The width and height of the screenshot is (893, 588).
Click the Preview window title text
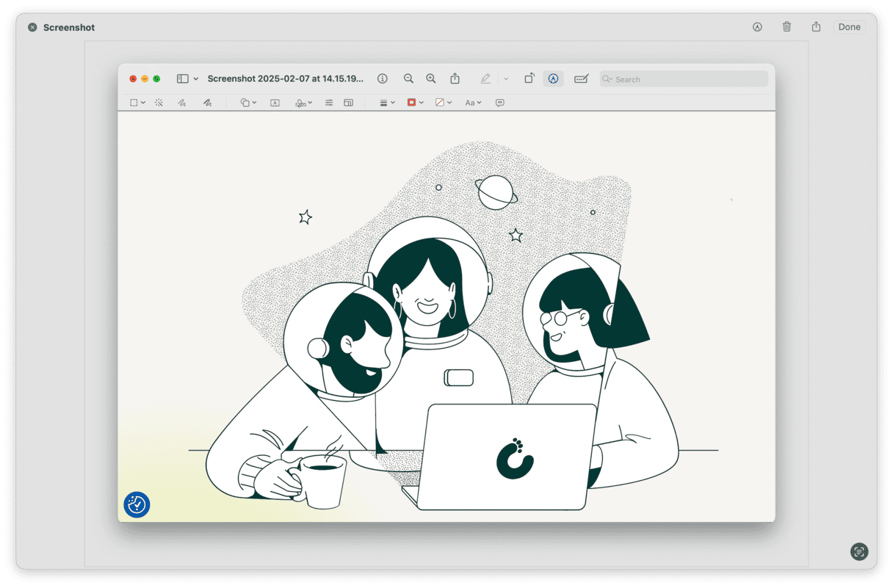coord(285,79)
